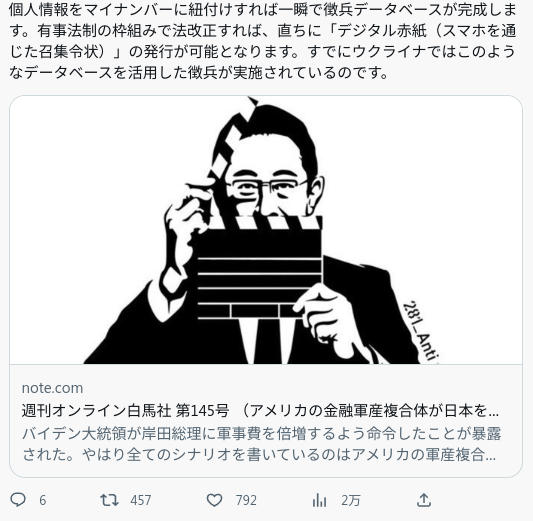
Task: Click the reply speech bubble icon
Action: pos(18,500)
